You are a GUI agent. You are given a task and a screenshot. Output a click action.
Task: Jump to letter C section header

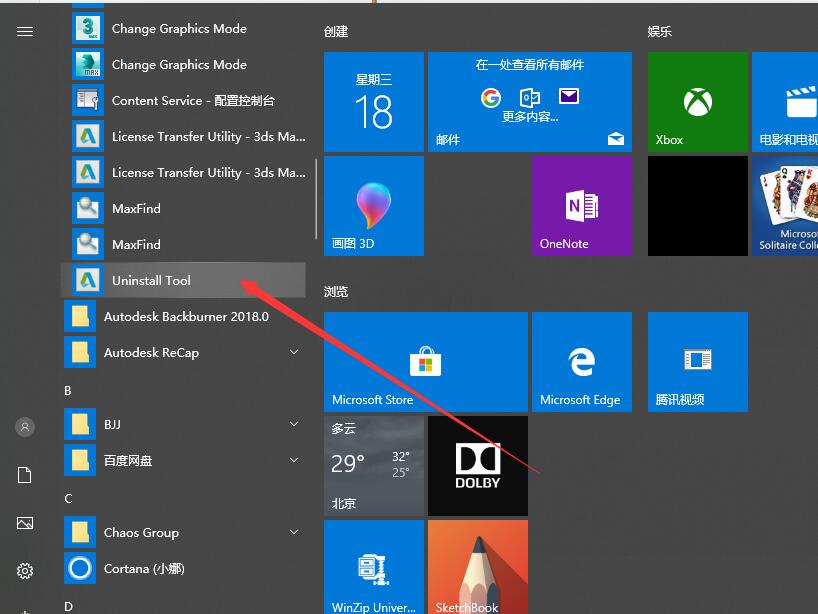68,499
